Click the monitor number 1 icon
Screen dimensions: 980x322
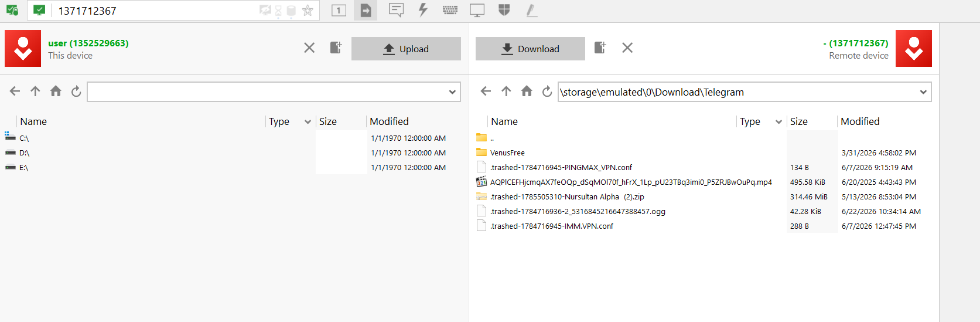(339, 10)
